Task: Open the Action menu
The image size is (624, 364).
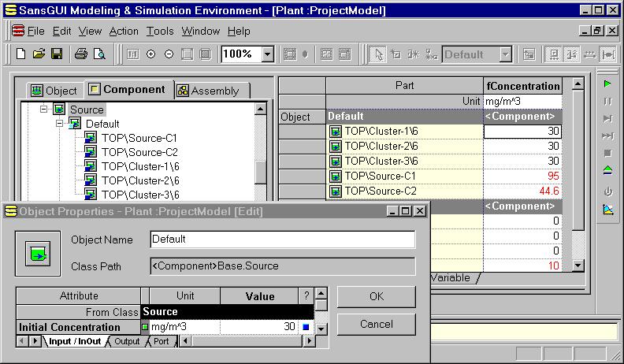Action: point(124,32)
